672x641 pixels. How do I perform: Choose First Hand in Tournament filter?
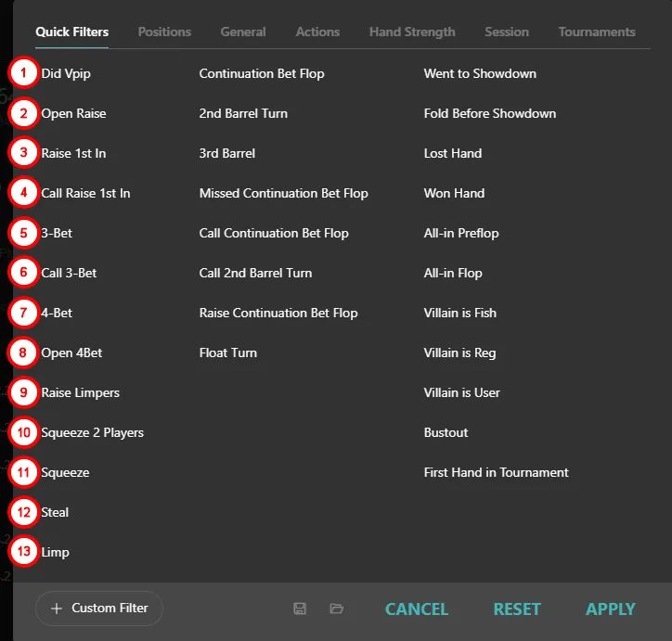tap(496, 472)
